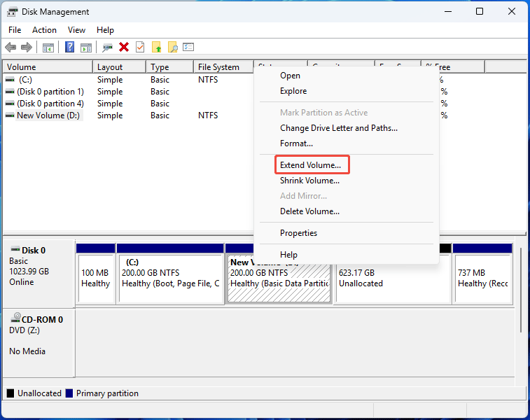Viewport: 530px width, 420px height.
Task: Choose Extend Volume... in context menu
Action: [x=347, y=165]
